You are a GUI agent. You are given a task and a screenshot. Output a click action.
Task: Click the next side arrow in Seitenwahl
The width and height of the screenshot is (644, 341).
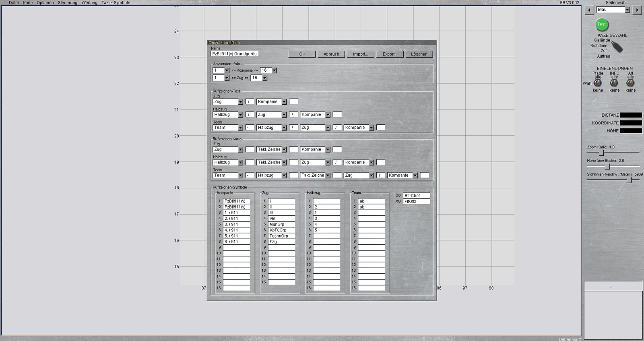(637, 10)
